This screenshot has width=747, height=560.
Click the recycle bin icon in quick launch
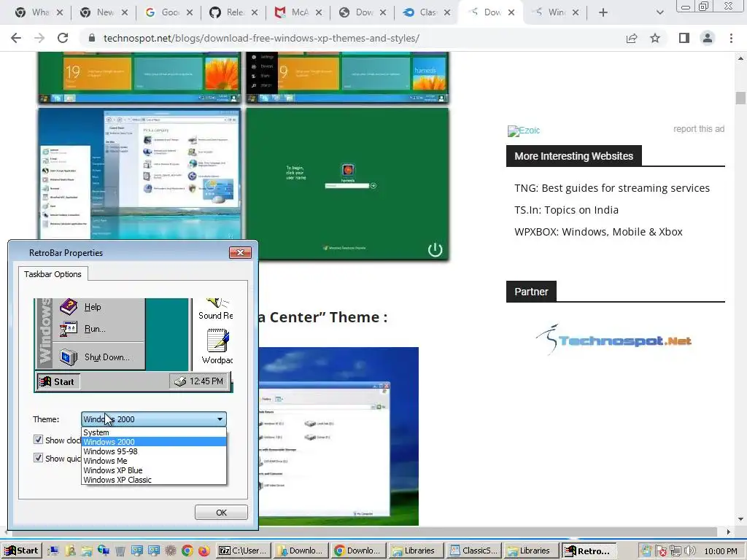[120, 551]
